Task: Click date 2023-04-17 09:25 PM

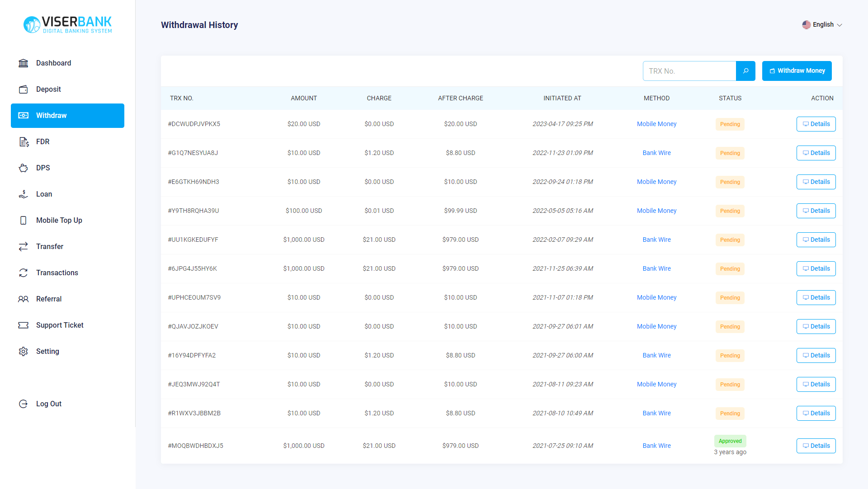Action: coord(562,124)
